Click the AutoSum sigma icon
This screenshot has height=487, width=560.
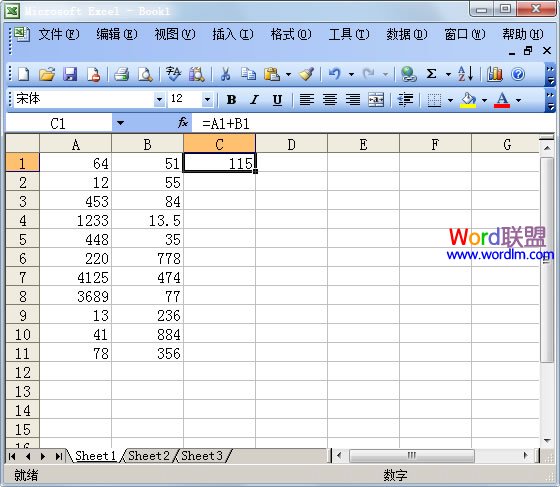(x=431, y=74)
